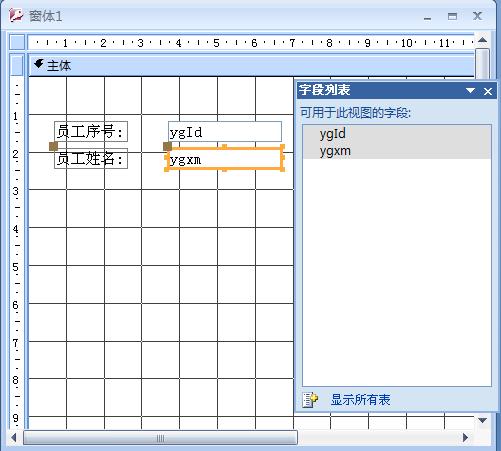Image resolution: width=501 pixels, height=451 pixels.
Task: Click the show all tables icon
Action: 310,400
